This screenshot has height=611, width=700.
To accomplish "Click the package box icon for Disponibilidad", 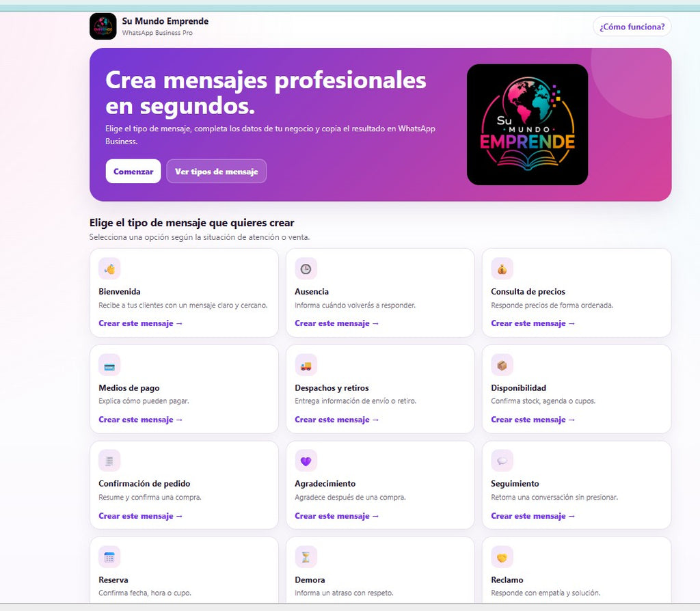I will (x=502, y=365).
